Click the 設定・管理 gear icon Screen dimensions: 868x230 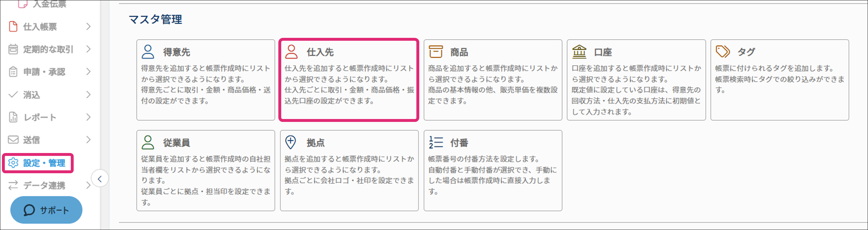(x=13, y=163)
